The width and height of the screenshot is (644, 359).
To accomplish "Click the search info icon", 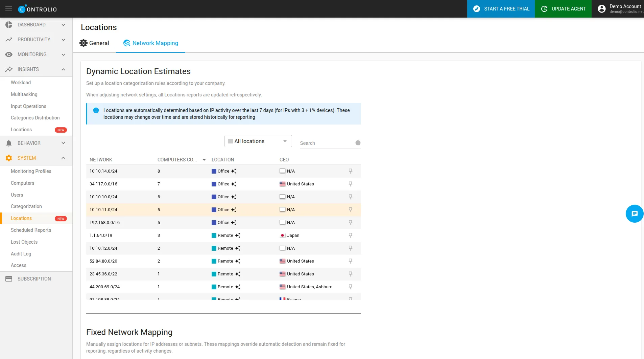I will coord(358,143).
